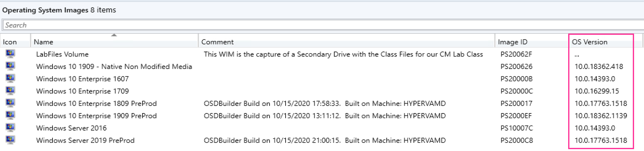
Task: Click the Windows Server 2019 PreProd icon
Action: pos(10,140)
